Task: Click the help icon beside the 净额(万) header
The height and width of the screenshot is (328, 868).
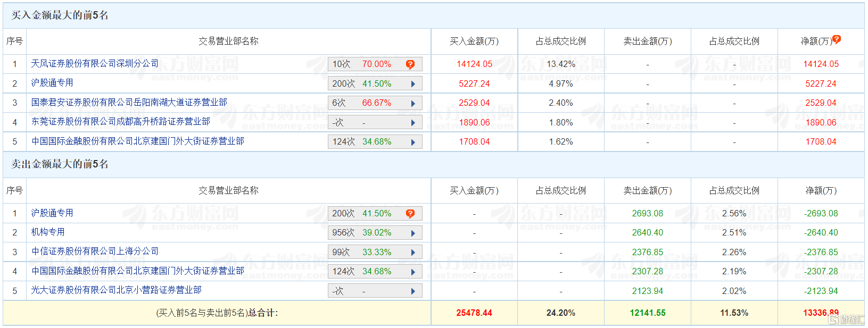Action: pyautogui.click(x=837, y=39)
